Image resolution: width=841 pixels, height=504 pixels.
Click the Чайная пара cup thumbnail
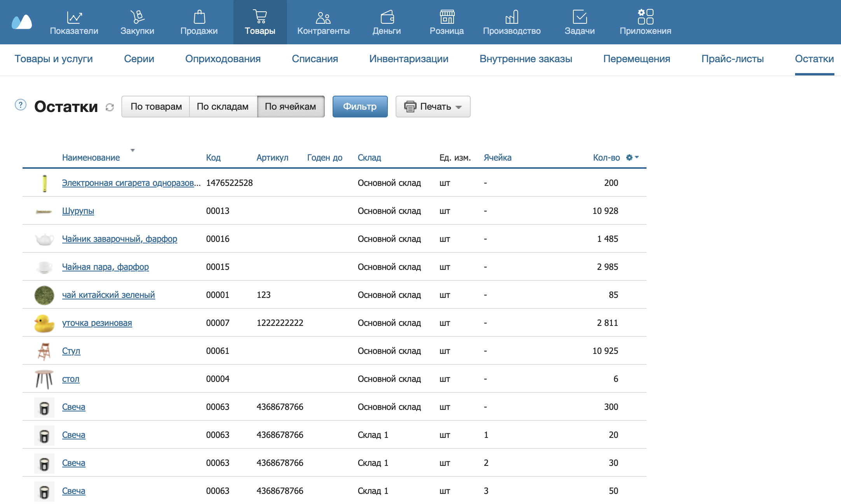click(x=44, y=267)
